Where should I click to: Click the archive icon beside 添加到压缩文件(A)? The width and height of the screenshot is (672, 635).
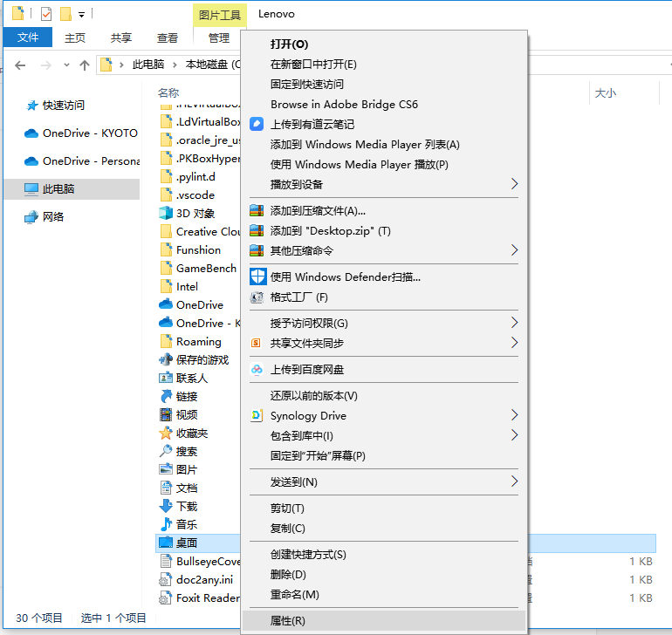(257, 211)
